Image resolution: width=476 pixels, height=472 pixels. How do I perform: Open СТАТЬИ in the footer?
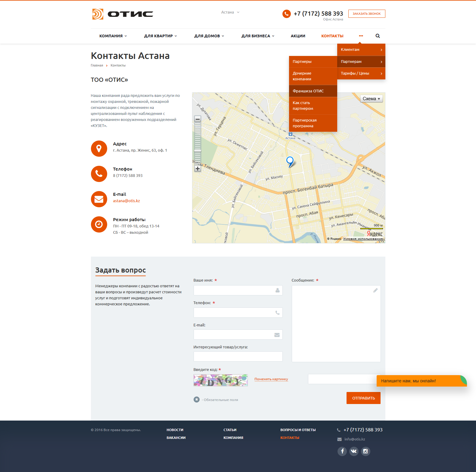[x=230, y=430]
